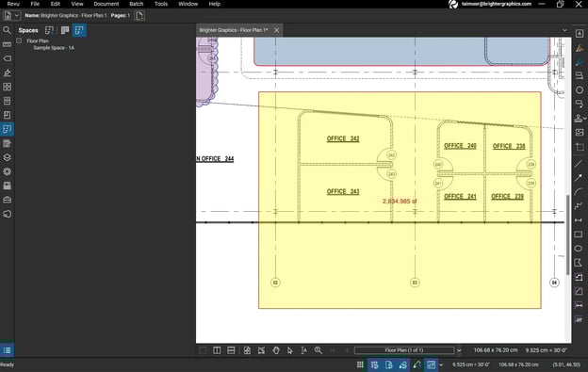
Task: Open the Bookmarks panel icon
Action: [7, 115]
